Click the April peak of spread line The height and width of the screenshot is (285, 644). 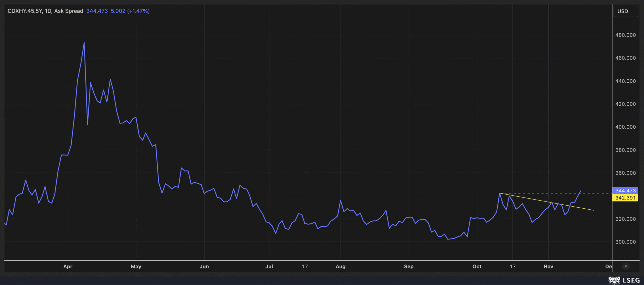(84, 43)
